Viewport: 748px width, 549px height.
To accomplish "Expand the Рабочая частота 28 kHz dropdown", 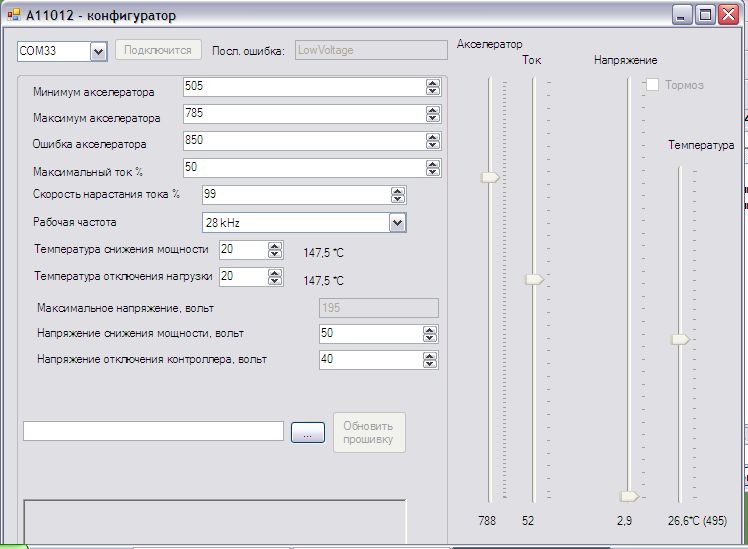I will [397, 222].
